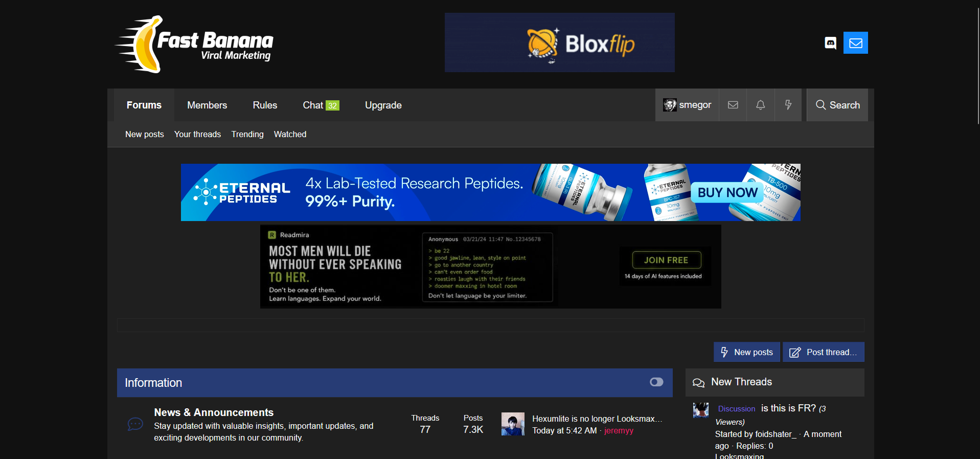This screenshot has width=980, height=459.
Task: Click the blue envelope contact icon
Action: coord(856,43)
